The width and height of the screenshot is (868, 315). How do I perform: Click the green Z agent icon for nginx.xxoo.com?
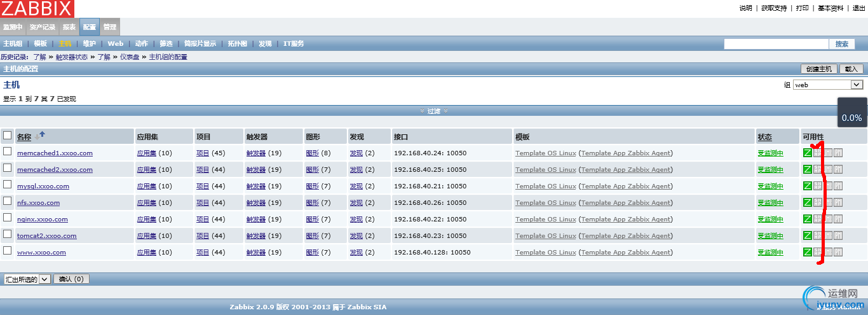[x=808, y=219]
